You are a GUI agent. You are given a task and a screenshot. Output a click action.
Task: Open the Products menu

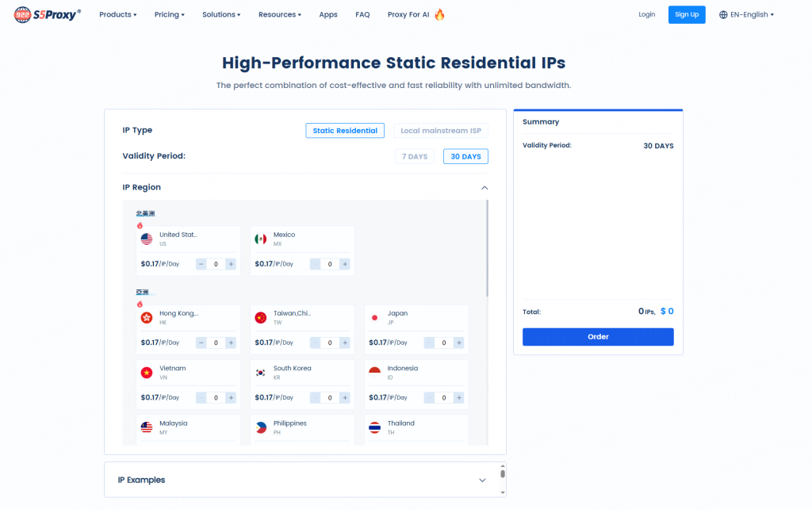tap(117, 14)
